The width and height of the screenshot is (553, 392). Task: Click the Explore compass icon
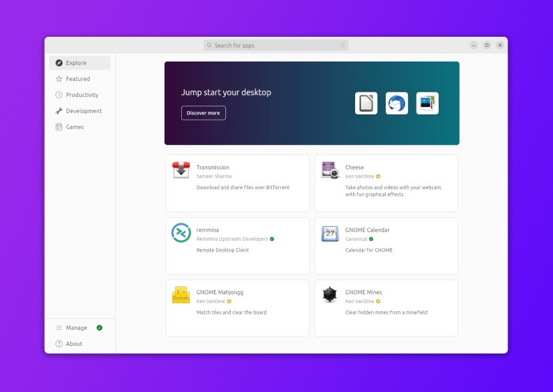point(59,63)
